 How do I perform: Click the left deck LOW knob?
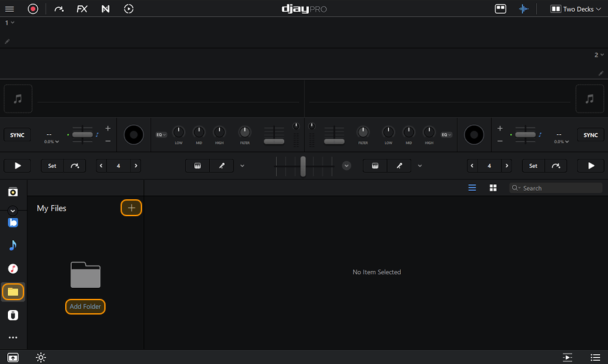tap(179, 132)
